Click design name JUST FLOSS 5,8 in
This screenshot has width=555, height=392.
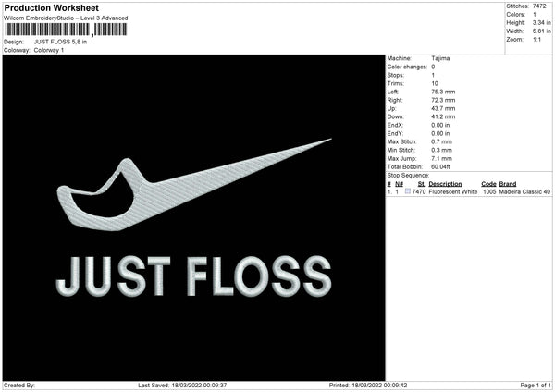point(60,42)
